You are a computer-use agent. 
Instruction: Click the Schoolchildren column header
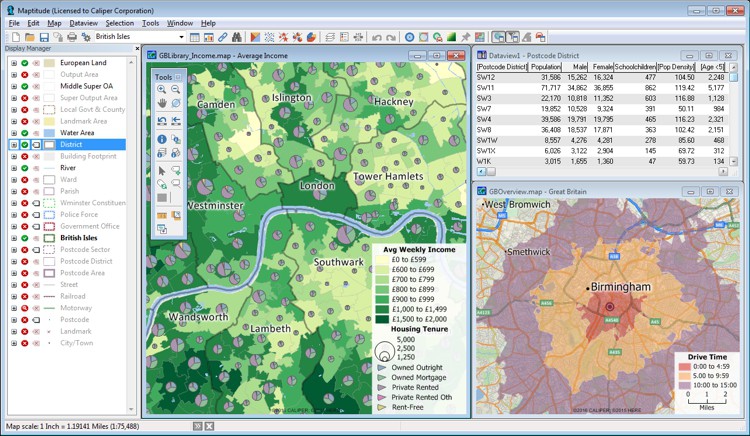[x=636, y=66]
